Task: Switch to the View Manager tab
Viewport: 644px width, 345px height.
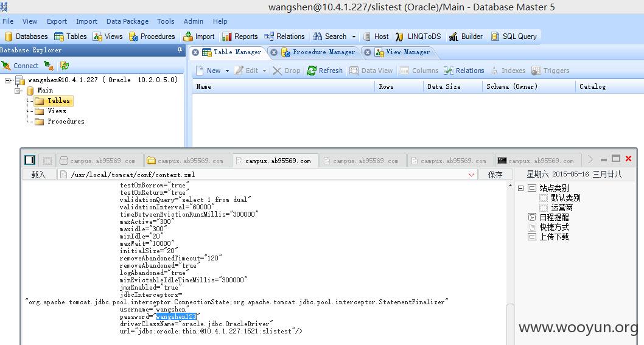Action: click(x=408, y=52)
